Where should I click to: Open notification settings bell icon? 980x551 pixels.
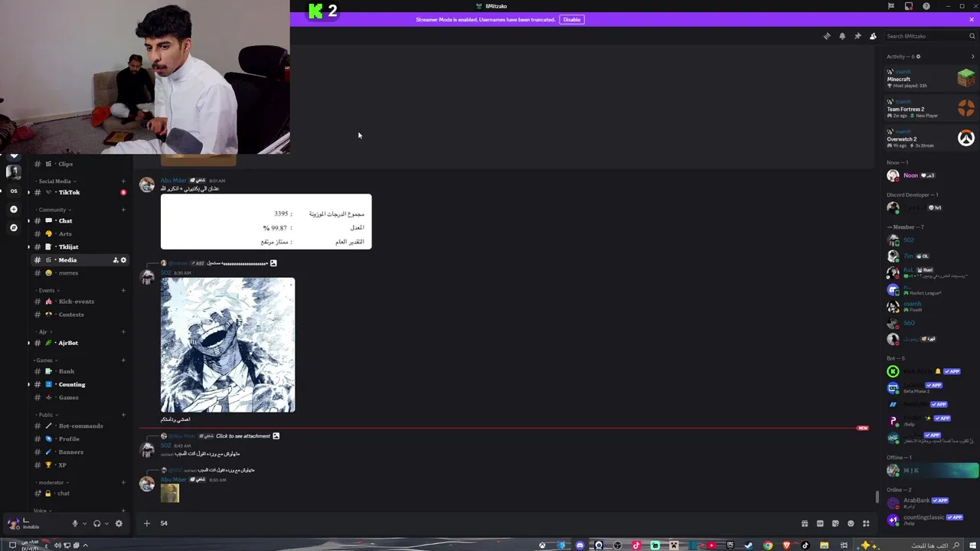click(x=842, y=36)
